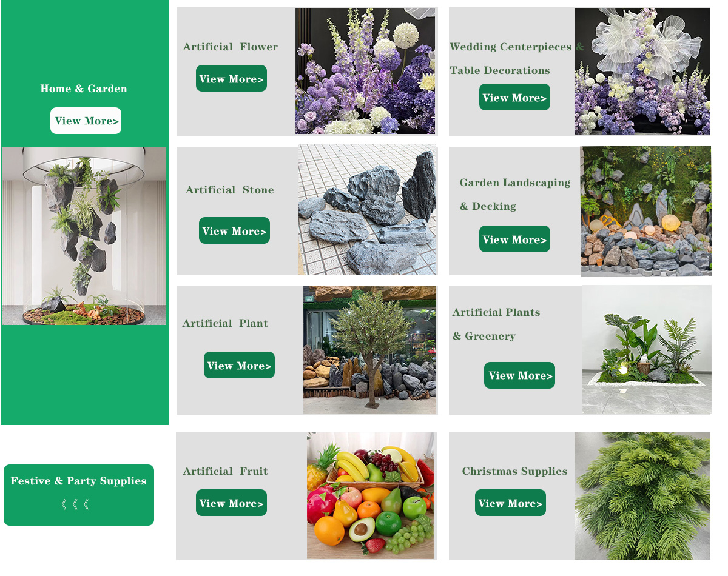The height and width of the screenshot is (576, 728).
Task: Click View More under Garden Landscaping & Decking
Action: tap(514, 239)
